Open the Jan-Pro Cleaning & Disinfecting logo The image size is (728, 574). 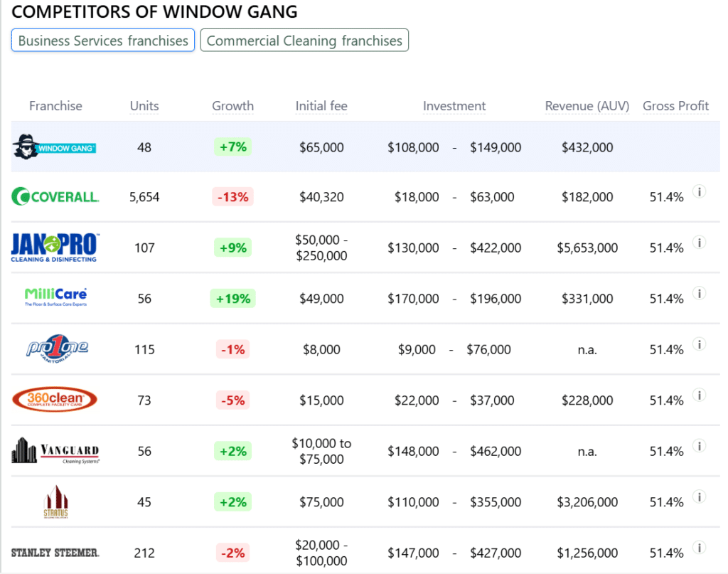[55, 248]
